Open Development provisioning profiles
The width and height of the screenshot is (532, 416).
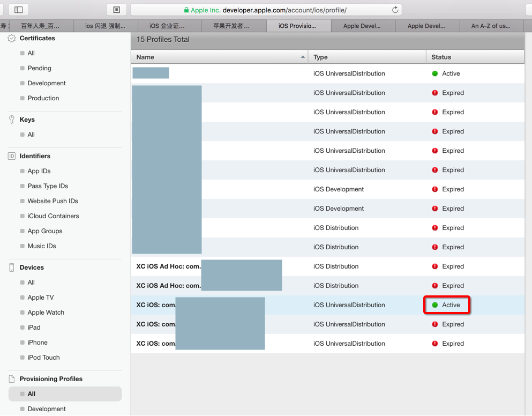click(47, 409)
